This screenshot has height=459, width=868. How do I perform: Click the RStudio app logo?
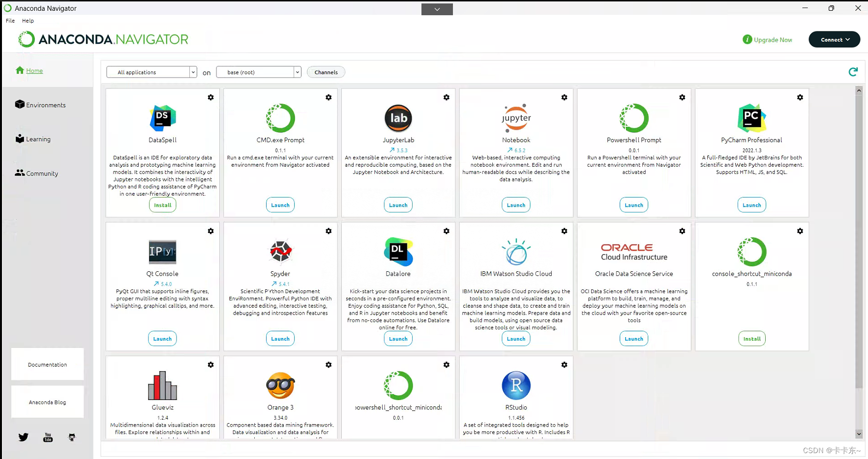(x=516, y=385)
